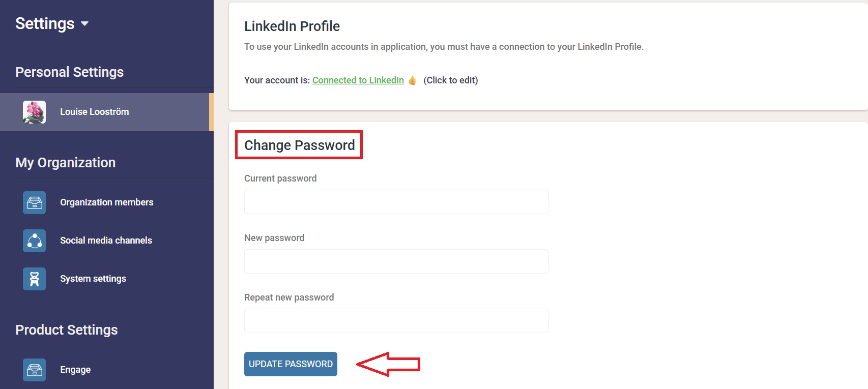Click the Engage tray icon

click(x=34, y=370)
